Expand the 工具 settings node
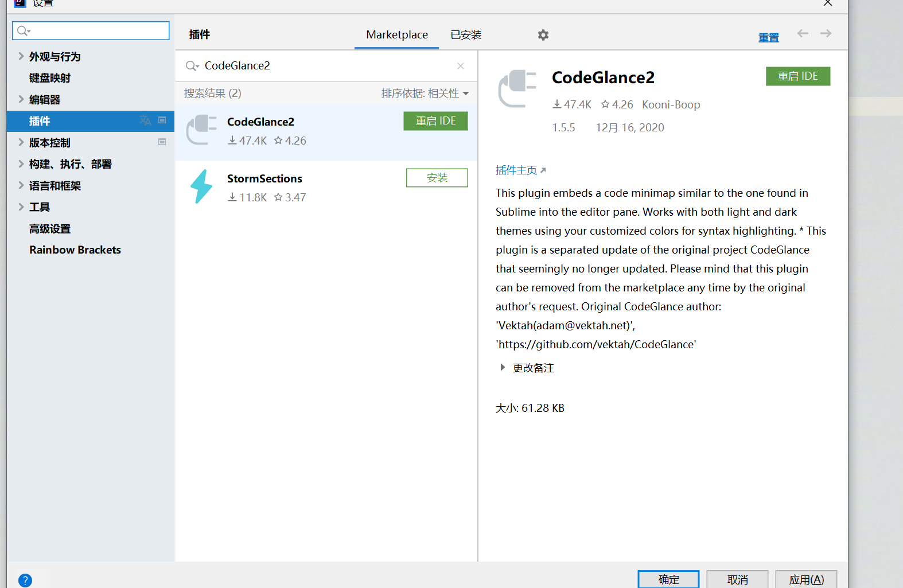Screen dimensions: 903x588 pos(21,207)
